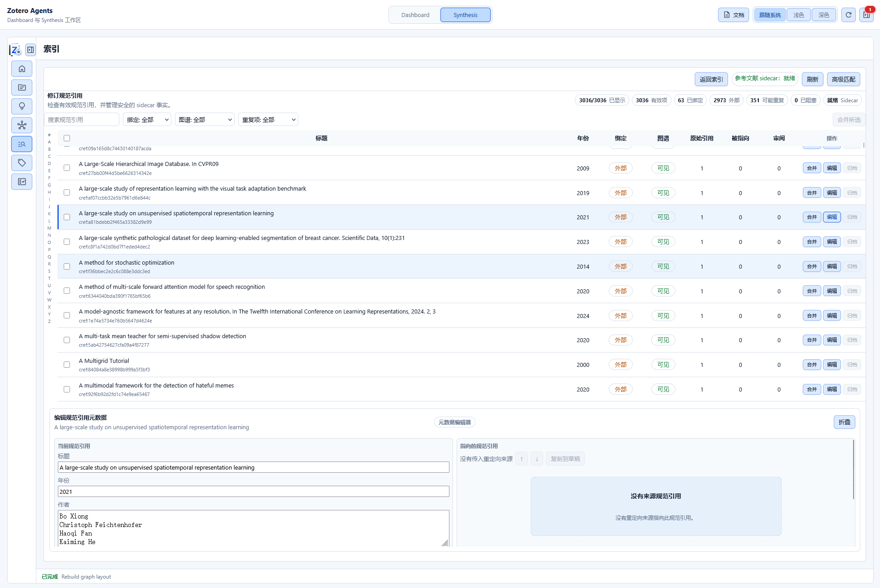The width and height of the screenshot is (880, 588).
Task: Click the 2973 外部 stat chip
Action: click(727, 100)
